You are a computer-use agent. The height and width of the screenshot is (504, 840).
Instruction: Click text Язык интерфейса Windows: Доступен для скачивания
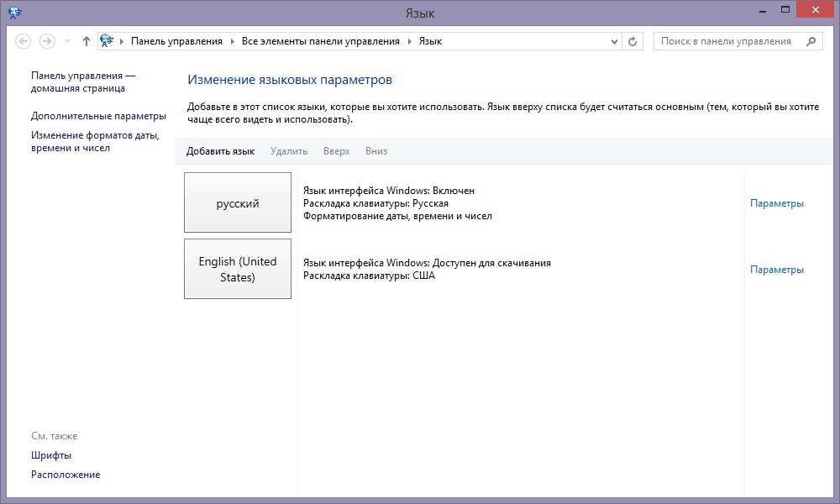427,263
